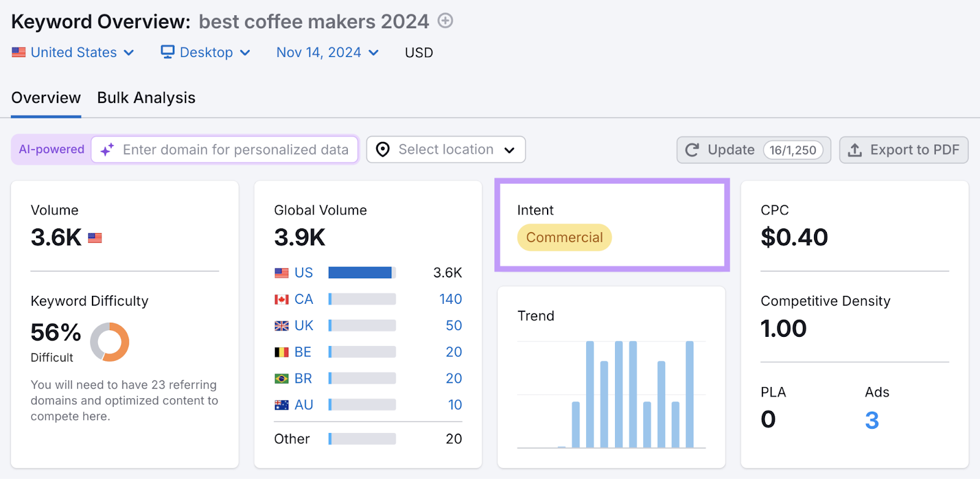
Task: Click the plus icon beside keyword title
Action: 445,21
